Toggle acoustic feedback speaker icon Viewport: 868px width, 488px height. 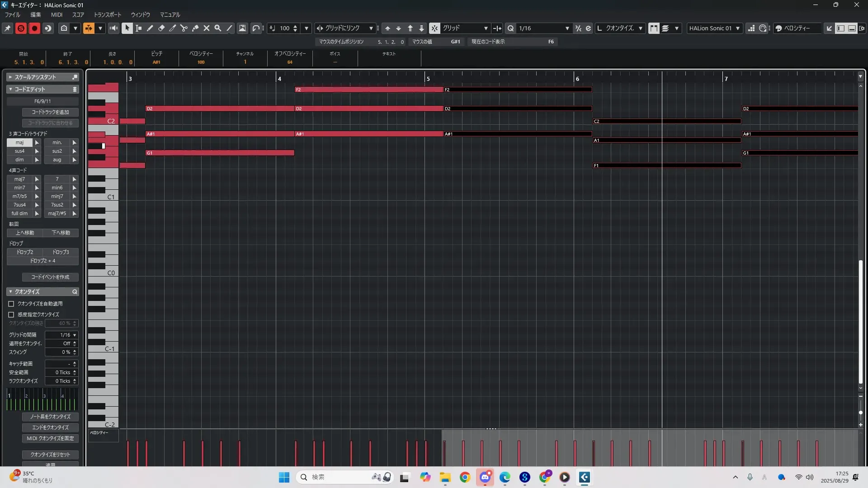coord(114,28)
